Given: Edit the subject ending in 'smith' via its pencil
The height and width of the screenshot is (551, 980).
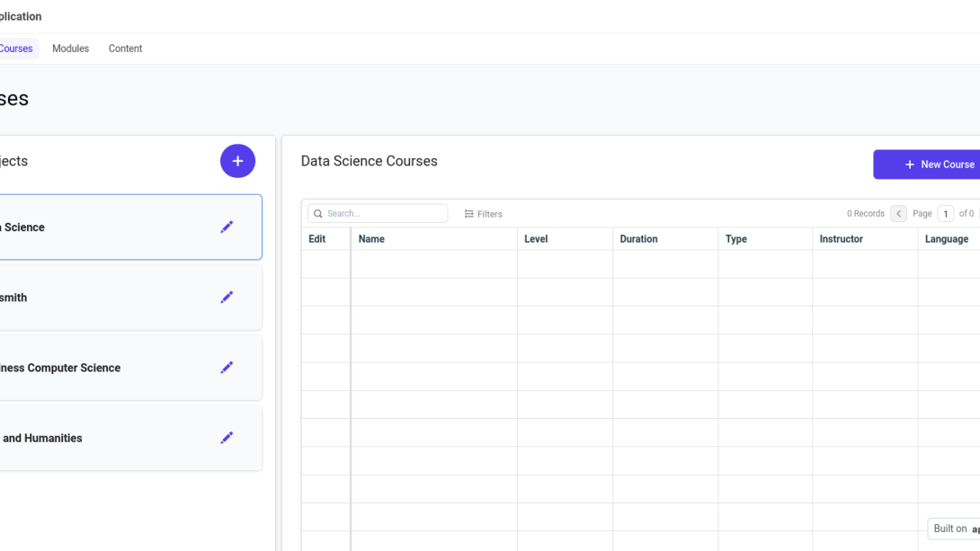Looking at the screenshot, I should coord(227,298).
